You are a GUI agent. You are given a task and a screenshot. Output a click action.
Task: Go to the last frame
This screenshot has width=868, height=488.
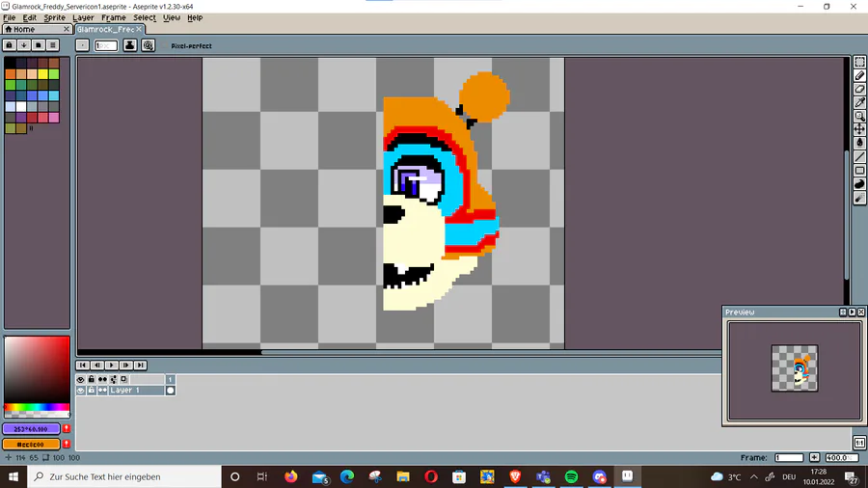pyautogui.click(x=140, y=366)
